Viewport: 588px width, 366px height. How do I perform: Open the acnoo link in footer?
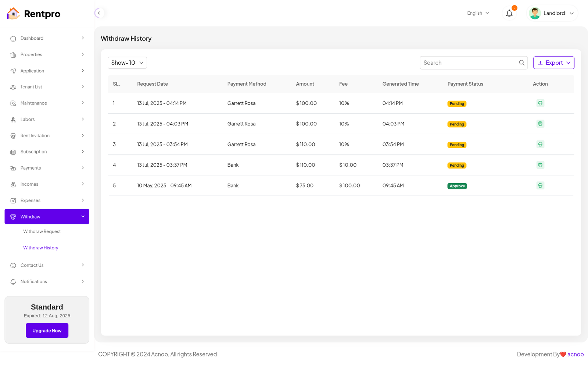point(575,354)
